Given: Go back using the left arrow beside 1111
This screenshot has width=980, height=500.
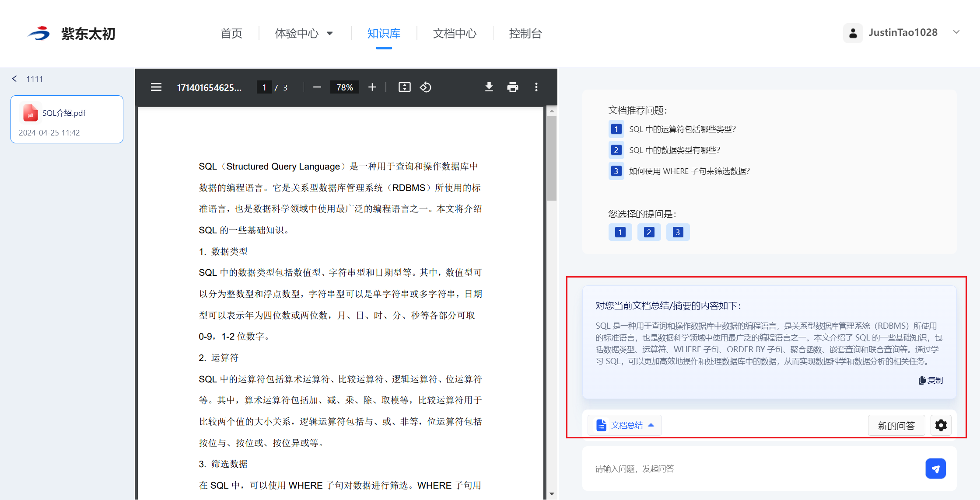Looking at the screenshot, I should 14,79.
